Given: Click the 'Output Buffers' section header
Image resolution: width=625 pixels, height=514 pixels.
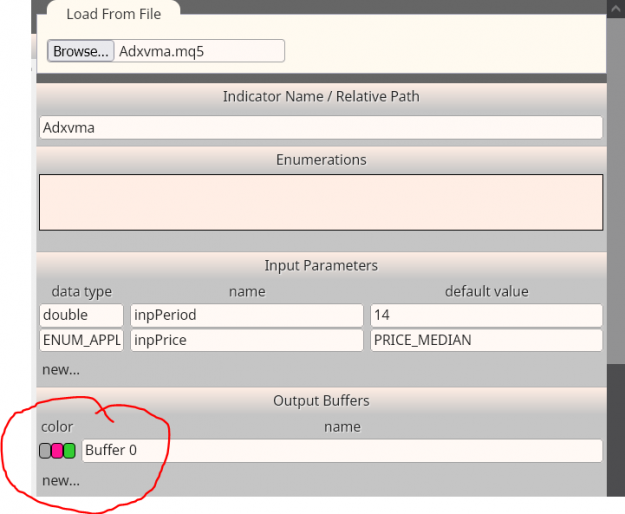Looking at the screenshot, I should [321, 401].
